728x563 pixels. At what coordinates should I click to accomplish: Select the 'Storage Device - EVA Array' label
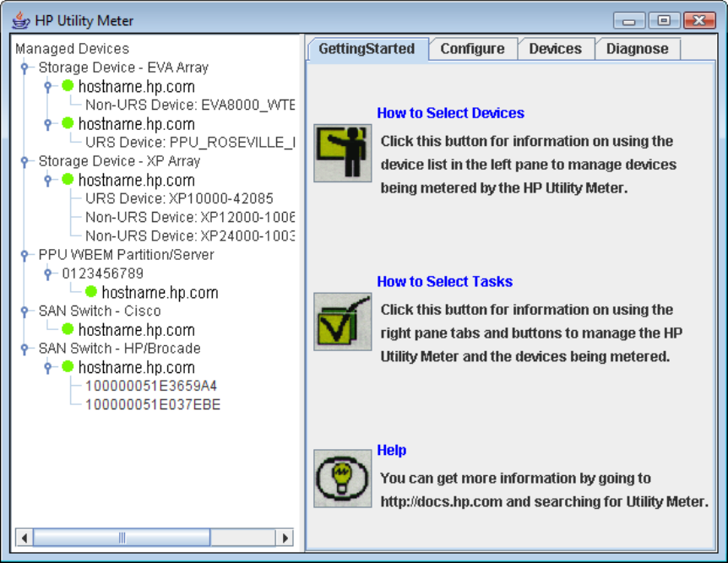click(123, 68)
